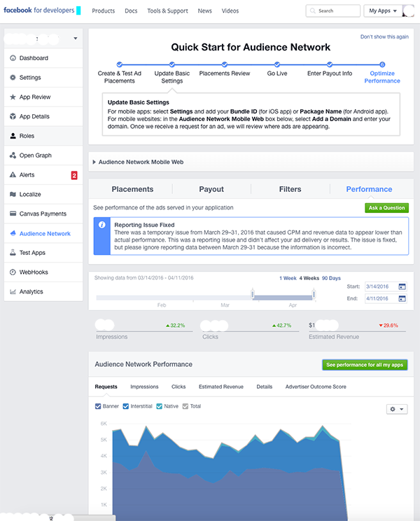Image resolution: width=420 pixels, height=521 pixels.
Task: Click the Analytics chart icon
Action: click(x=13, y=292)
